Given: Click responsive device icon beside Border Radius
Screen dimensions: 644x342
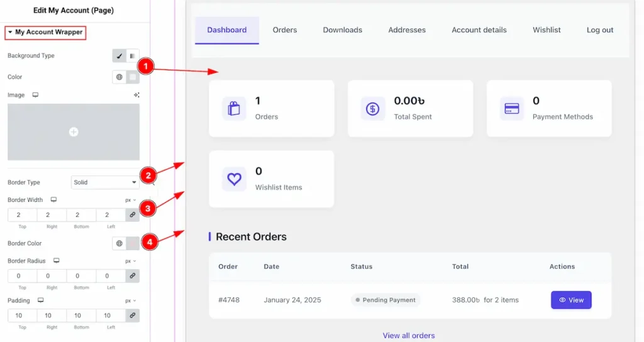Looking at the screenshot, I should coord(57,261).
